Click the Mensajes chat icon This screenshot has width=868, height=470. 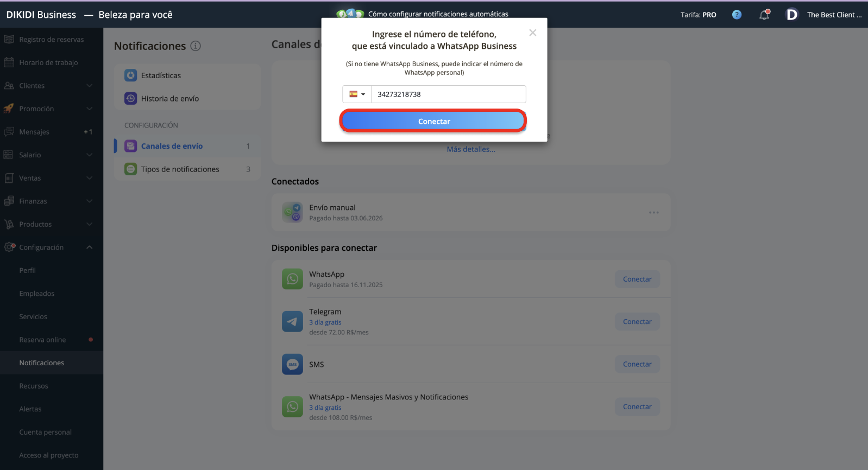click(9, 132)
